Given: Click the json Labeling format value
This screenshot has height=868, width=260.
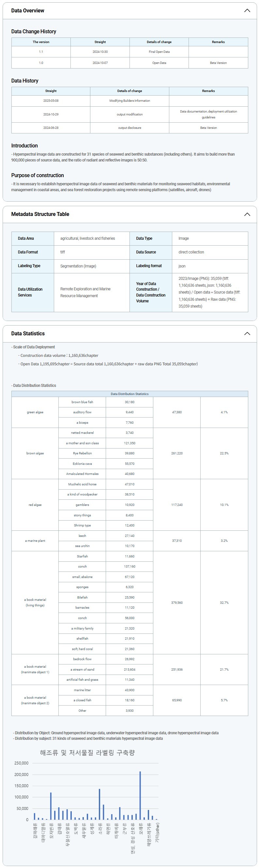Looking at the screenshot, I should coord(182,266).
